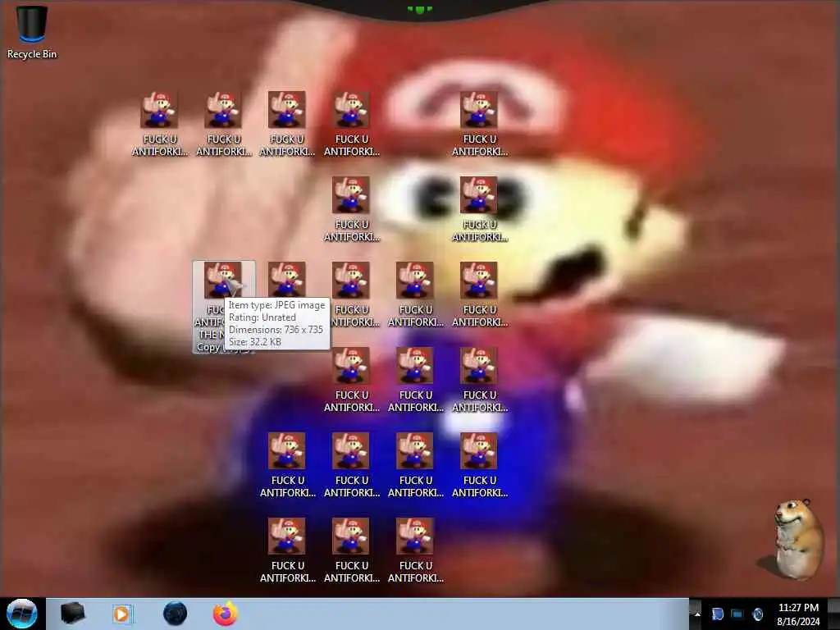
Task: Click the Show desktop strip at taskbar end
Action: click(x=833, y=614)
